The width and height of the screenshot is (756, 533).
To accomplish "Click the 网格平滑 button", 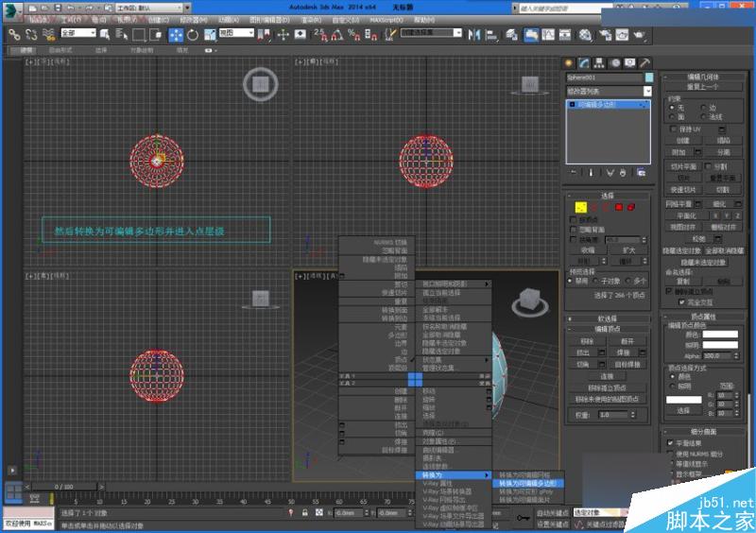I will pos(679,204).
